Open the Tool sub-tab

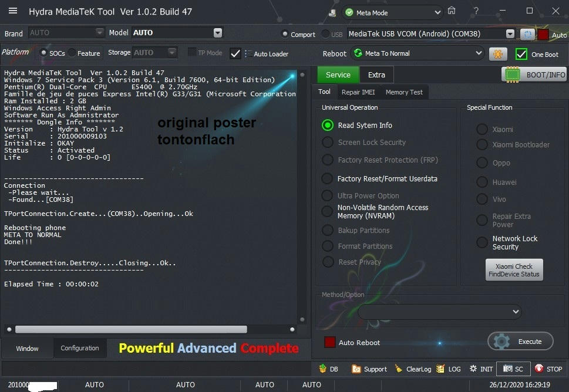click(324, 92)
